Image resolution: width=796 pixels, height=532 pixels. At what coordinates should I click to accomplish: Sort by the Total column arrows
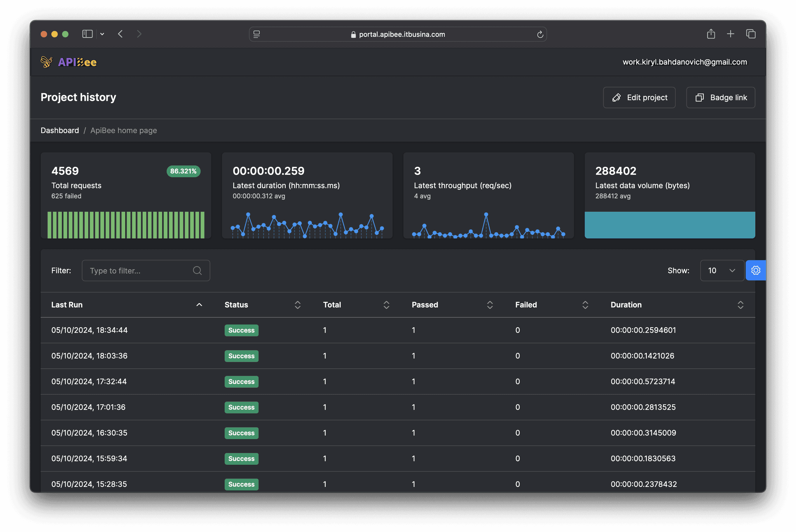386,305
